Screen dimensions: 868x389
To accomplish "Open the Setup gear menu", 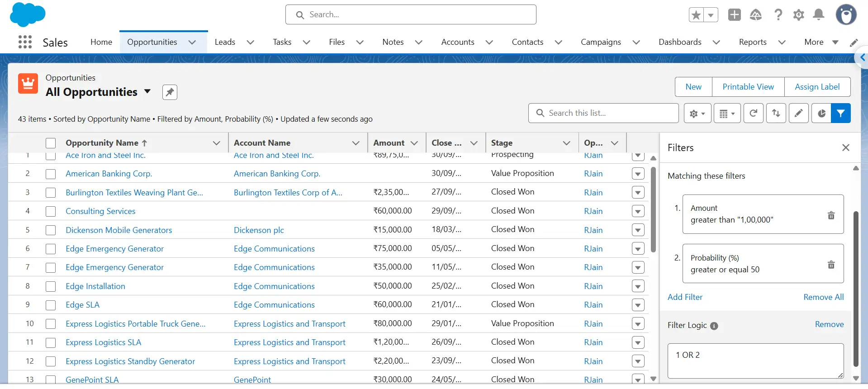I will (799, 15).
